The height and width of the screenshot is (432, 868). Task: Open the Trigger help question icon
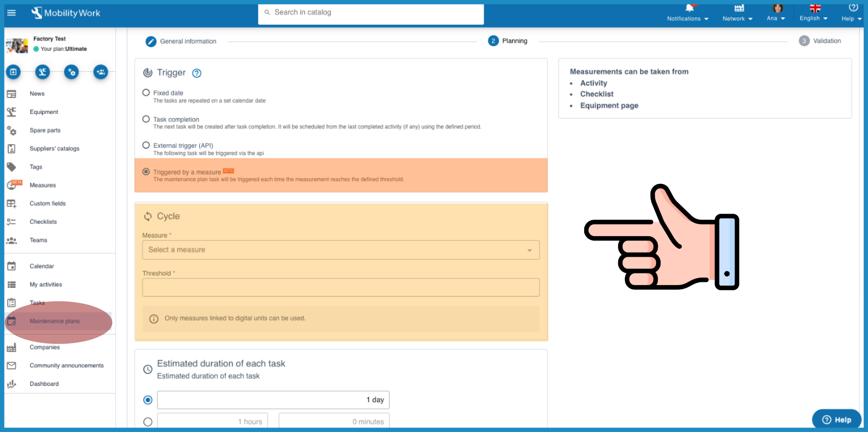[196, 73]
